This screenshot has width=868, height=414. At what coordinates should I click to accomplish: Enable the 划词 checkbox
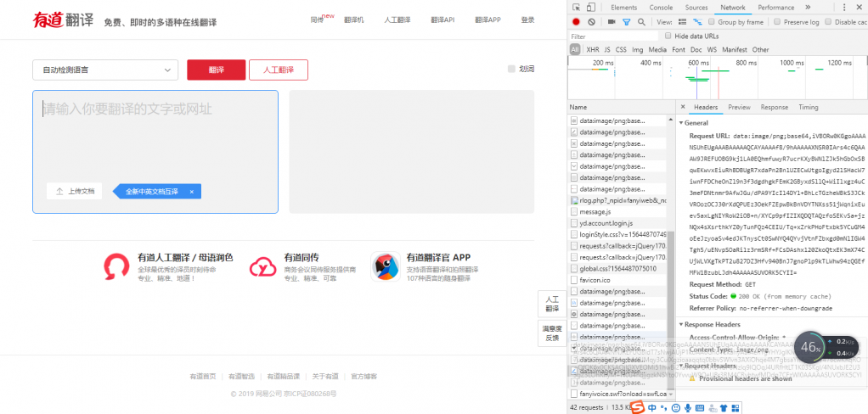tap(511, 70)
